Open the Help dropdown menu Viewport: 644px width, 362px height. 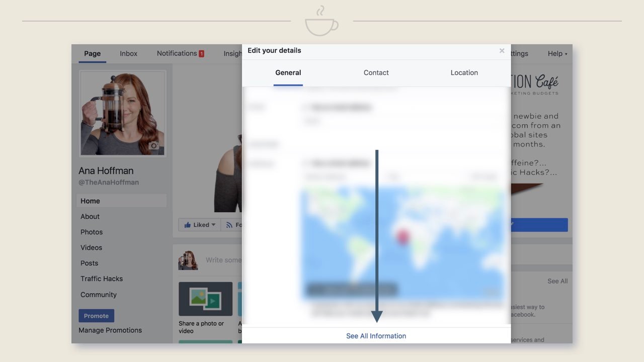tap(557, 53)
